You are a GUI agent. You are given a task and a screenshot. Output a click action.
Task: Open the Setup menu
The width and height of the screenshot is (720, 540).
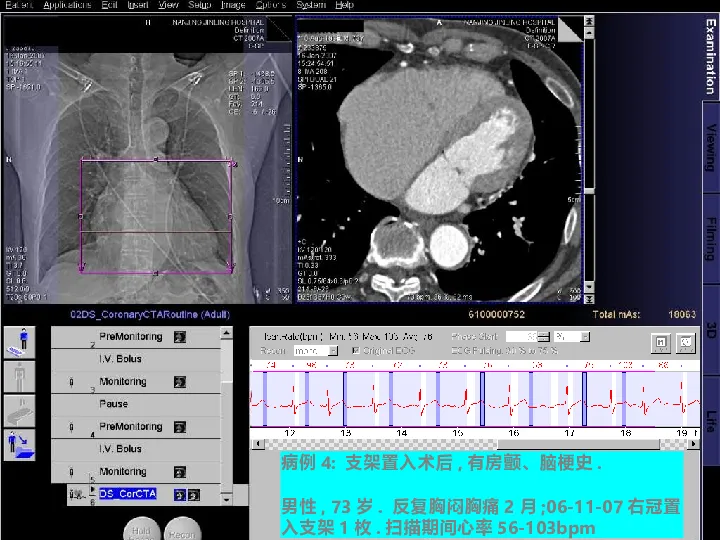pos(199,5)
